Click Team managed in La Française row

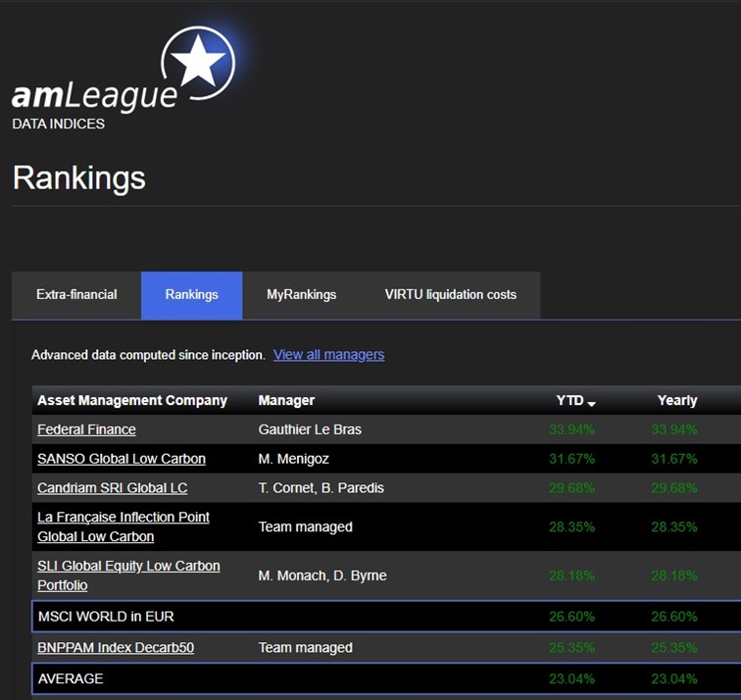tap(305, 526)
